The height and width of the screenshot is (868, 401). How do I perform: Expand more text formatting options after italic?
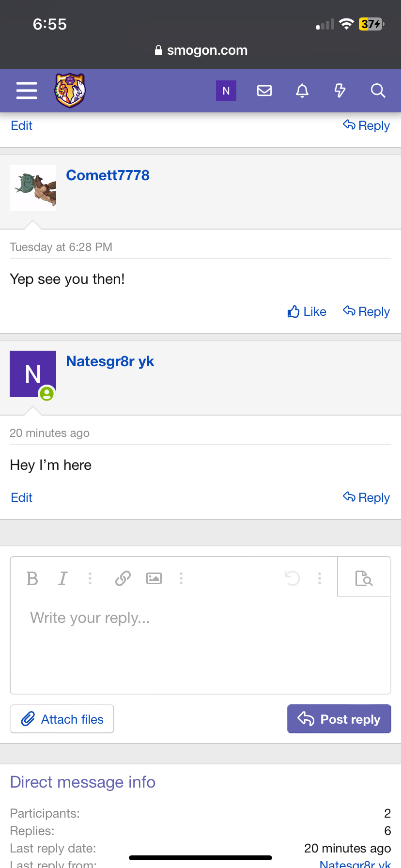(x=90, y=578)
